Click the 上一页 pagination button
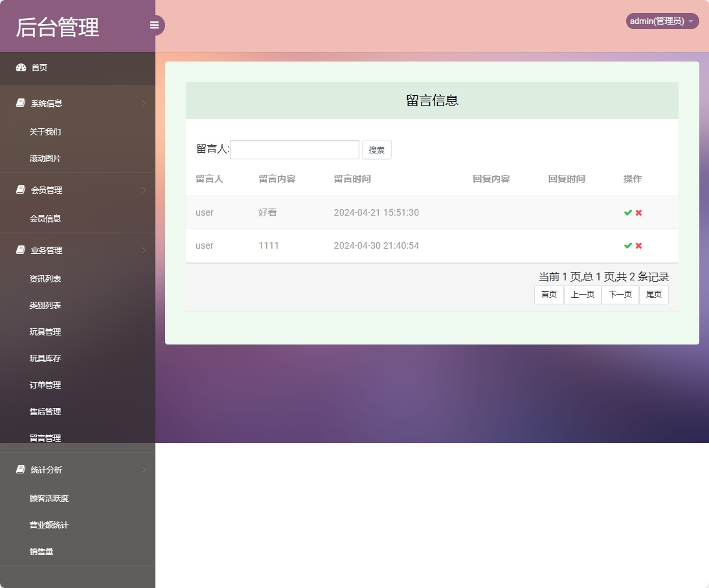 [582, 294]
